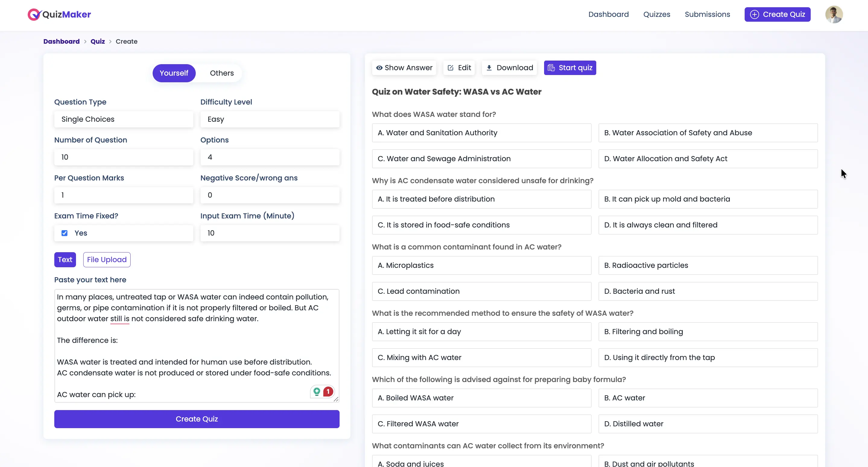Open Dashboard in top navigation
This screenshot has width=868, height=467.
tap(609, 14)
